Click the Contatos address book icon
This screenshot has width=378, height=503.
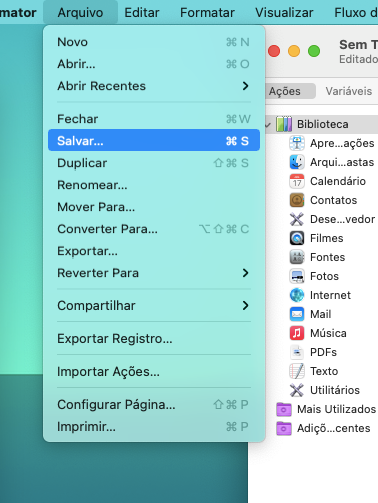point(297,200)
